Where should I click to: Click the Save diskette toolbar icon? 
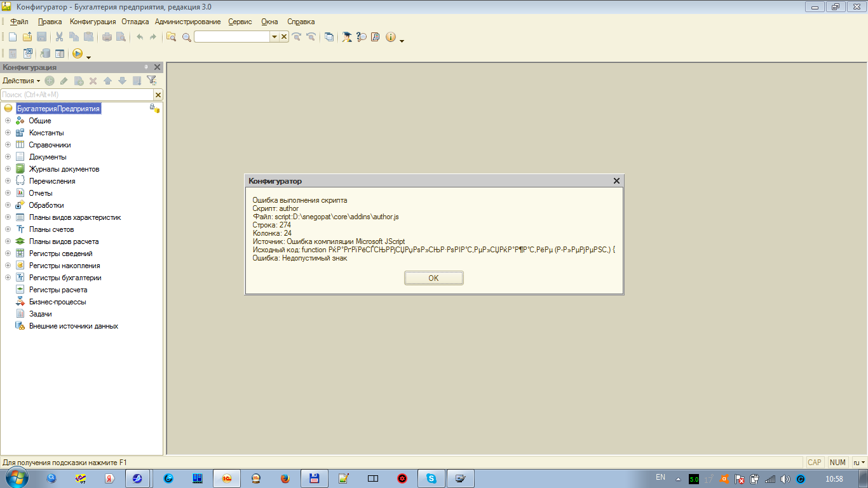click(41, 37)
